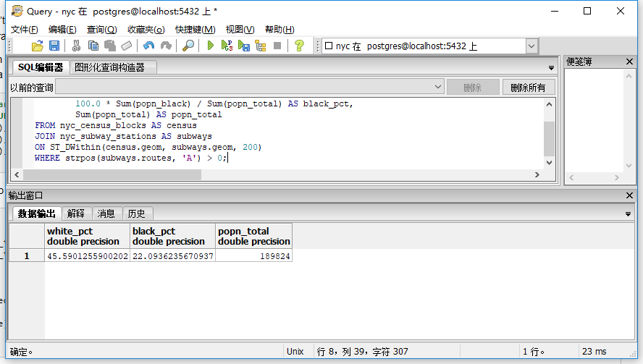The height and width of the screenshot is (364, 643).
Task: Click nyc_census_blocks in query
Action: point(103,125)
